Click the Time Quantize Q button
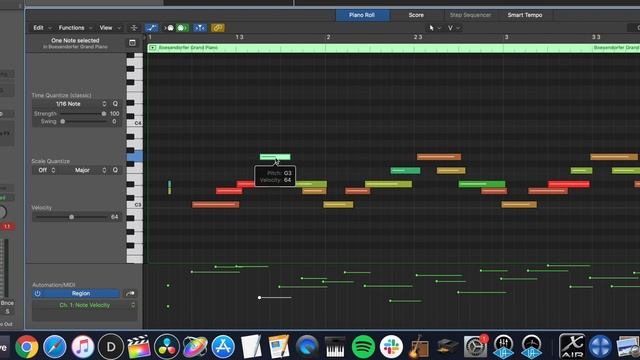 tap(115, 104)
